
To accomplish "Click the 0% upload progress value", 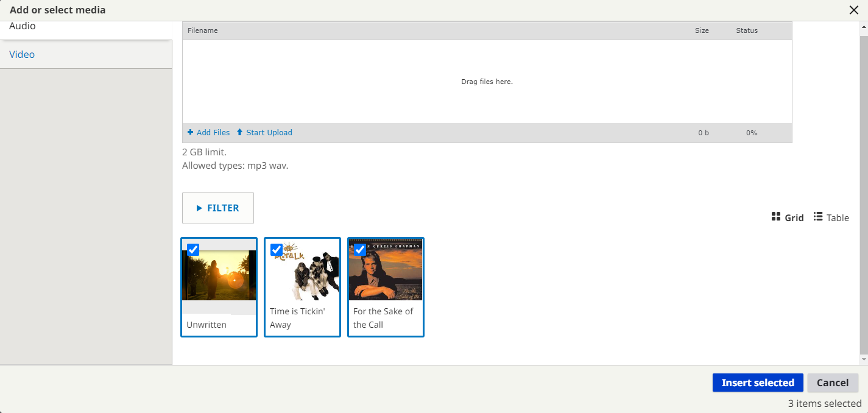I will tap(752, 133).
